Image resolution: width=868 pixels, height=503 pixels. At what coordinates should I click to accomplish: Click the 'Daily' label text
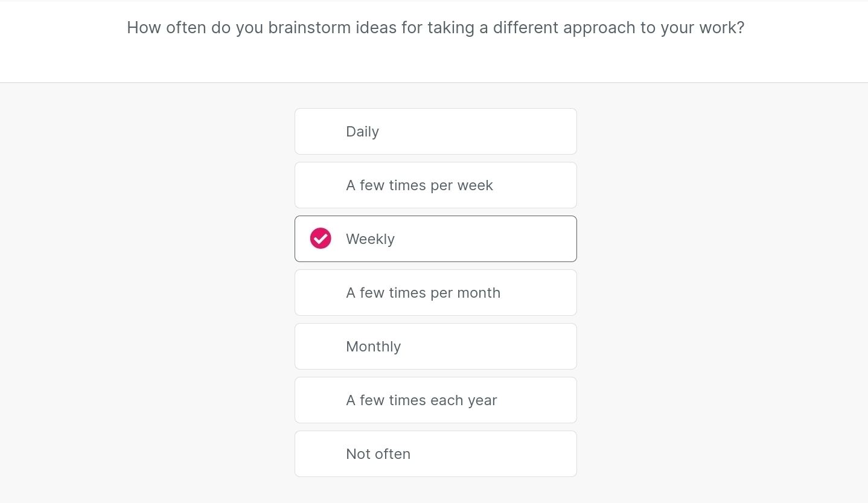pos(362,132)
